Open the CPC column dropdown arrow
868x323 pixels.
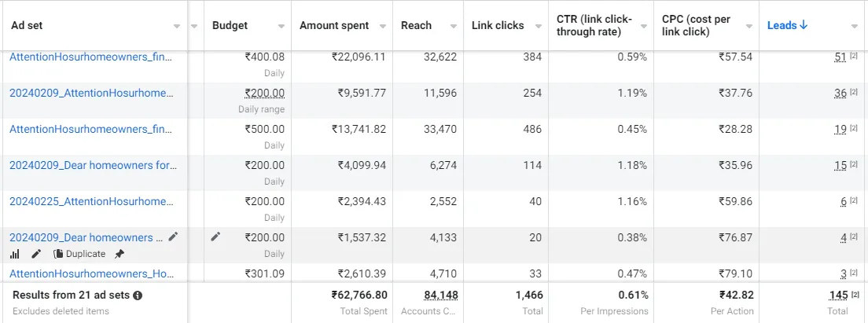pyautogui.click(x=748, y=26)
